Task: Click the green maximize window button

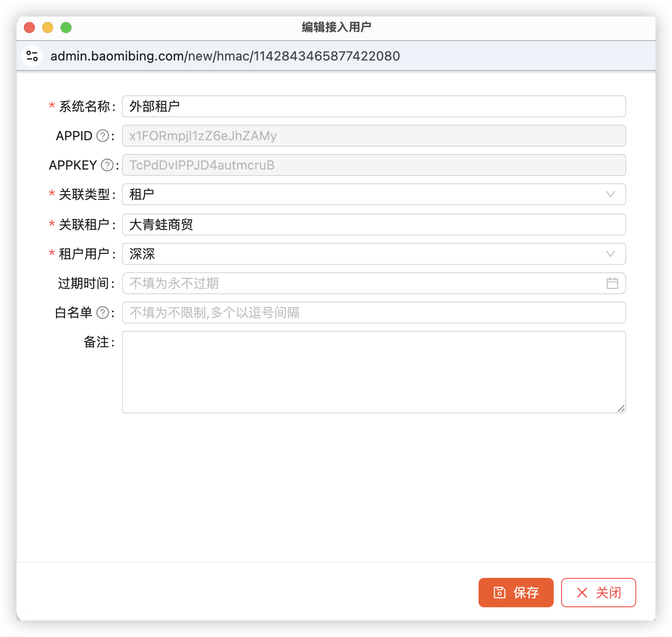Action: pos(66,27)
